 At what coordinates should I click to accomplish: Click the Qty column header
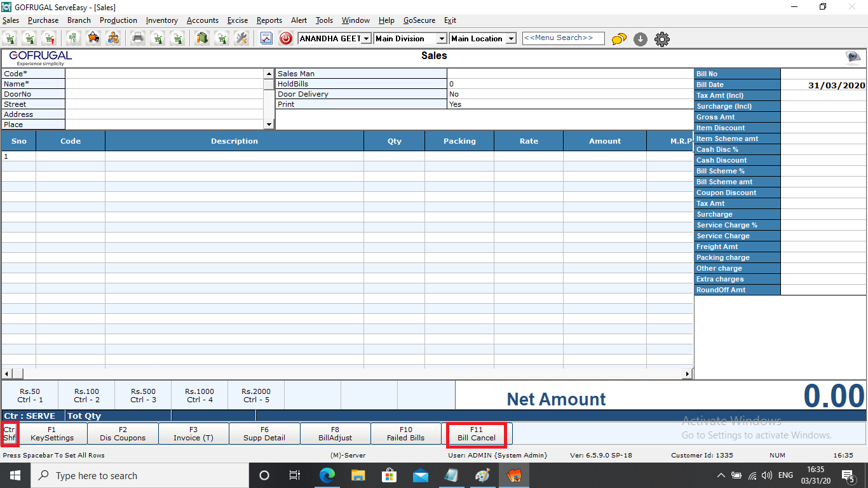(395, 141)
